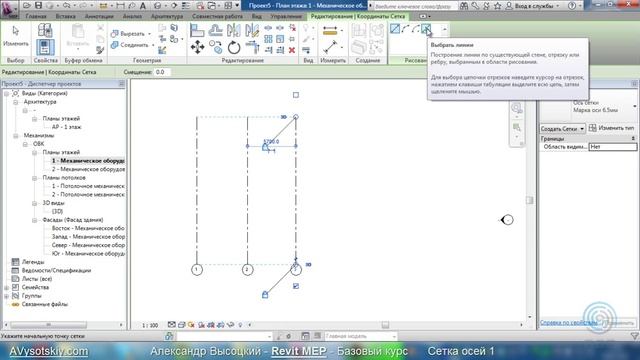The height and width of the screenshot is (360, 640).
Task: Collapse the Виды (Категория) tree node
Action: pos(7,93)
